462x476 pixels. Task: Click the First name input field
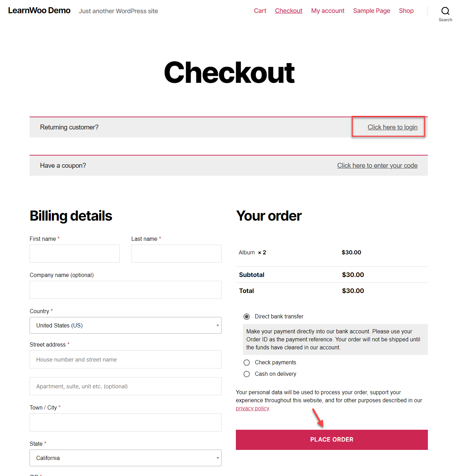pyautogui.click(x=74, y=254)
